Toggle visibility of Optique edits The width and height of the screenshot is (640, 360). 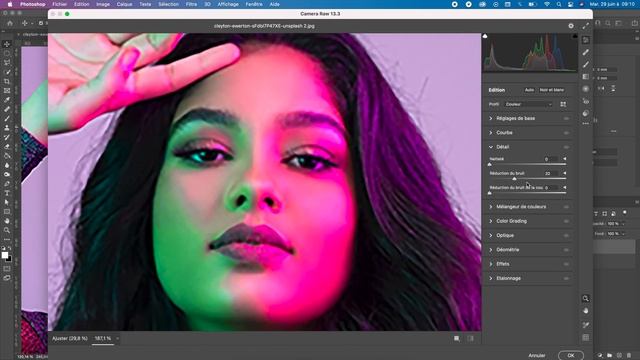pos(566,236)
